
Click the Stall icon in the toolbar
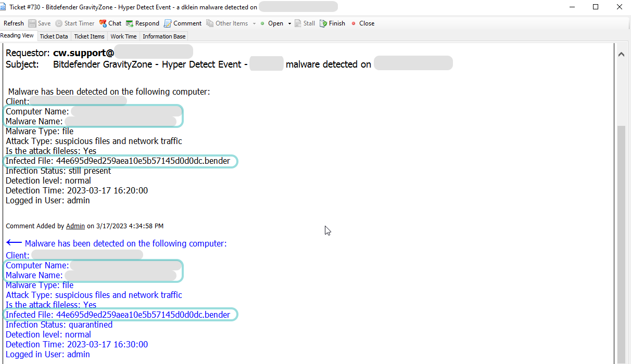(304, 23)
